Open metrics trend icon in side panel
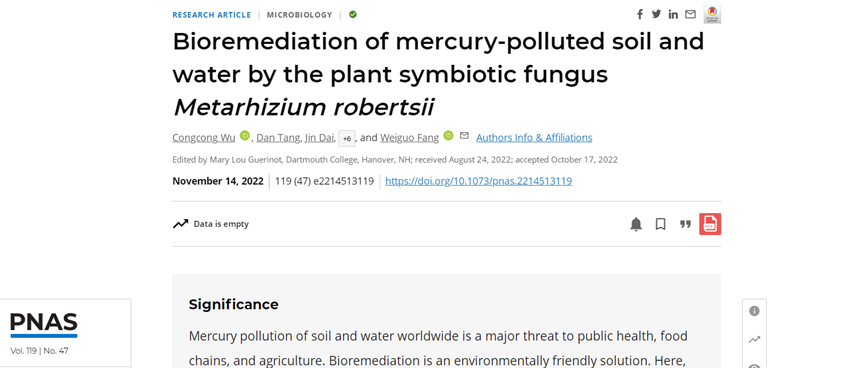865x368 pixels. (754, 340)
